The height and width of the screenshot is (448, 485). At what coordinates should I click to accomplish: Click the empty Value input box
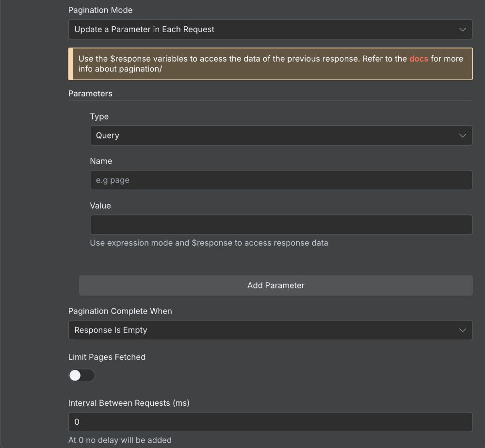point(281,224)
